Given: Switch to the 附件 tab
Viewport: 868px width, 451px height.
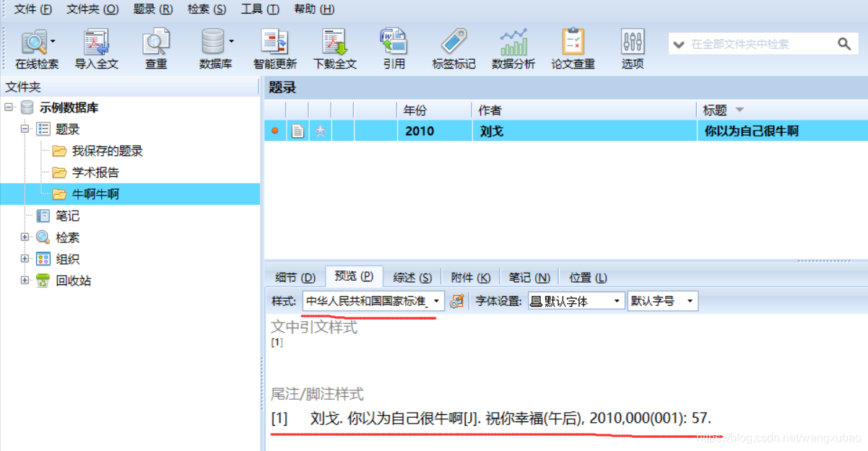Looking at the screenshot, I should pyautogui.click(x=470, y=278).
